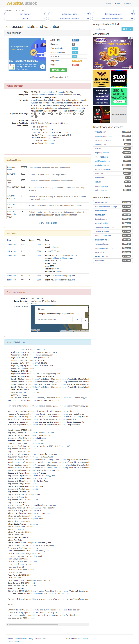The width and height of the screenshot is (139, 644).
Task: Open prevenciopatika.hu analysis link
Action: click(102, 140)
